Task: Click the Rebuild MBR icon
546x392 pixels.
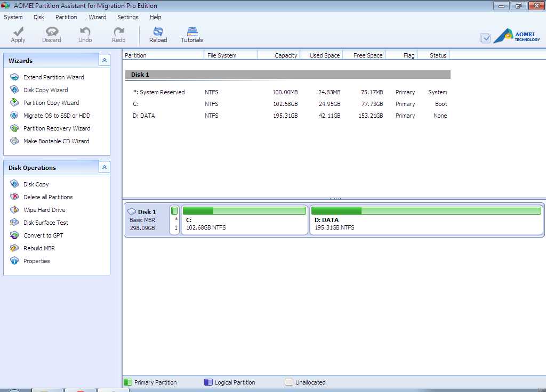Action: pyautogui.click(x=14, y=248)
